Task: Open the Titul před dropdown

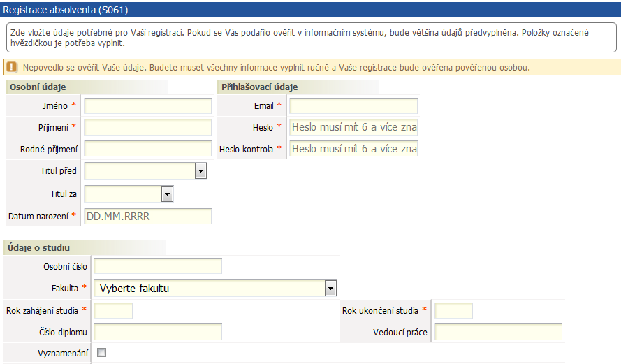Action: tap(145, 171)
